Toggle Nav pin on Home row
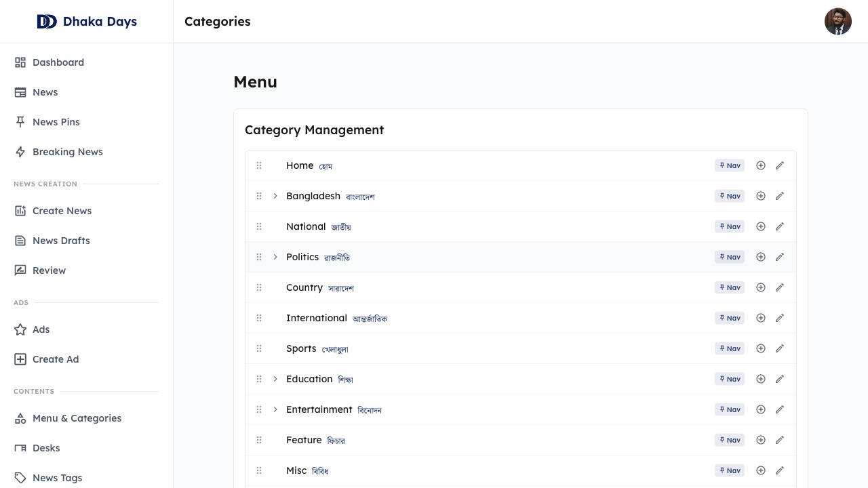This screenshot has width=868, height=488. click(730, 165)
